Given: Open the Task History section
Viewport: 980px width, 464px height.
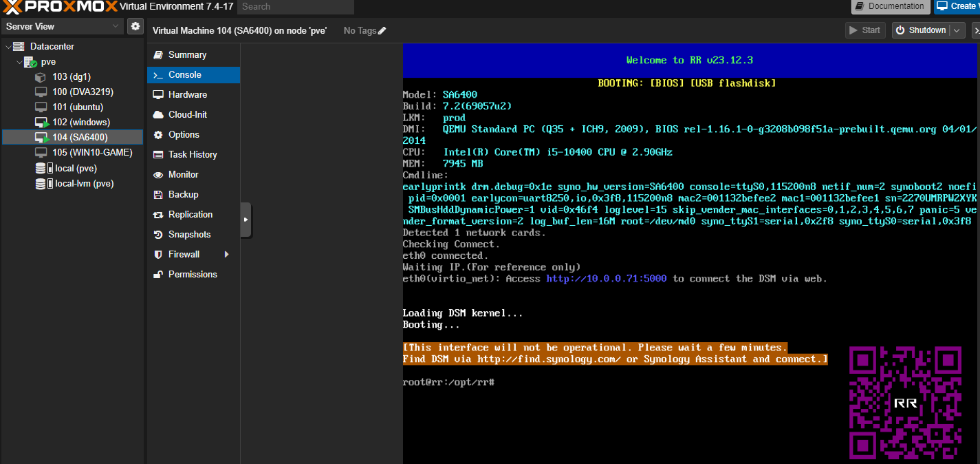Looking at the screenshot, I should pyautogui.click(x=193, y=154).
